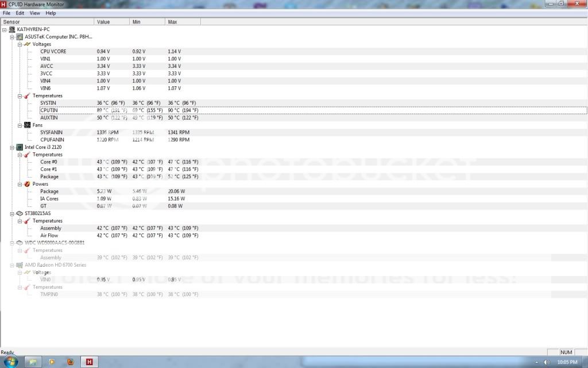Collapse the Voltages group under AMD Radeon
The width and height of the screenshot is (588, 368).
(20, 273)
